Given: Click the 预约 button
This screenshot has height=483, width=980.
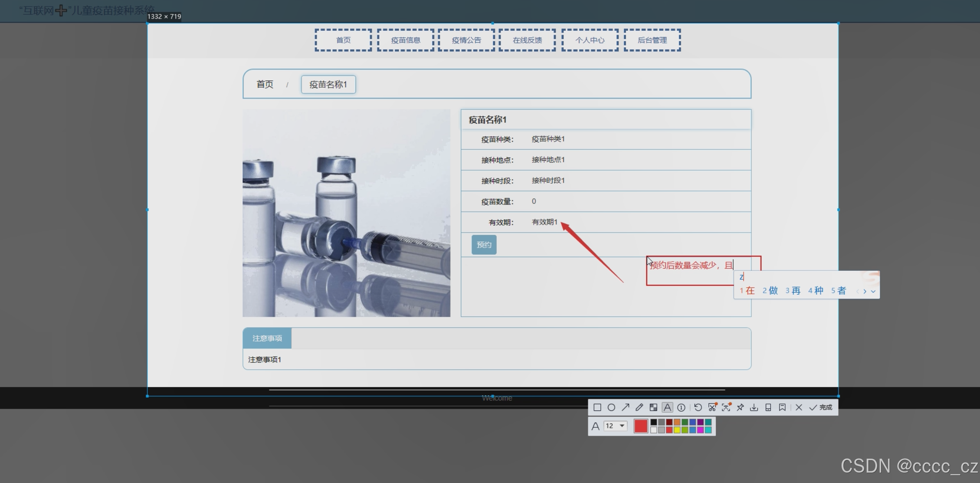Looking at the screenshot, I should [484, 245].
